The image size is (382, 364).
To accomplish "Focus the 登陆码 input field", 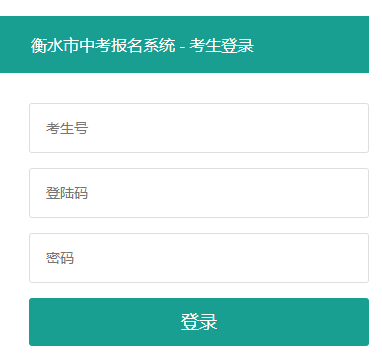I will coord(199,193).
